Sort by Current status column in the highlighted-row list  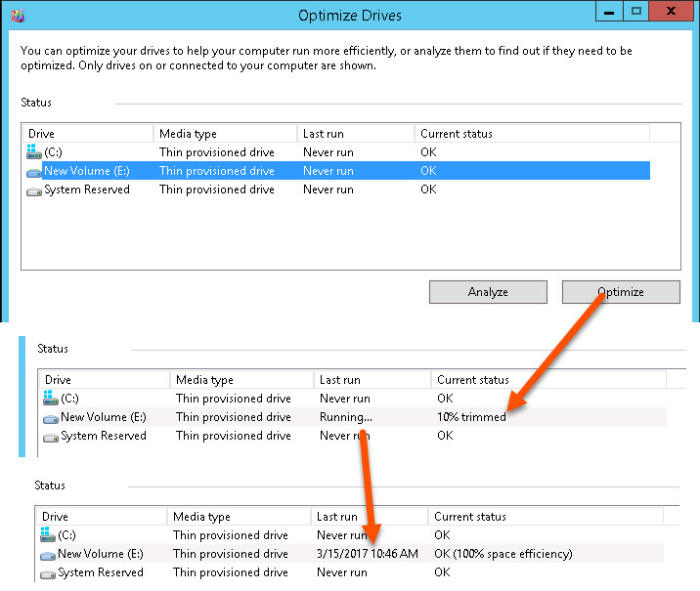tap(532, 134)
